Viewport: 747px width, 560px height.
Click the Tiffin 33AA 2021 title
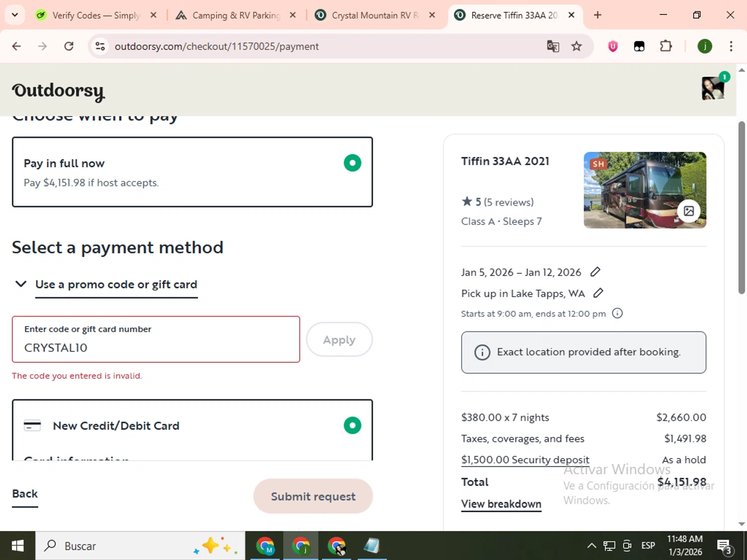pos(505,161)
